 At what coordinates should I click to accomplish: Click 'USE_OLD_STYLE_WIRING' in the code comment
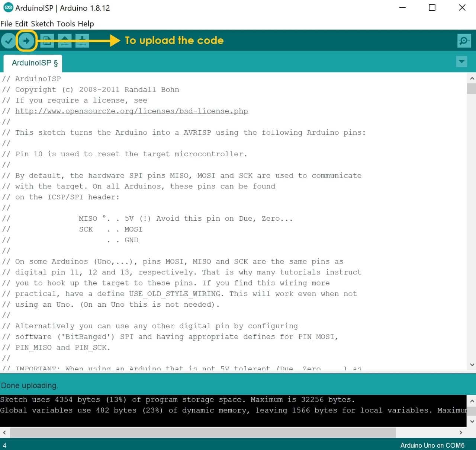(x=175, y=294)
